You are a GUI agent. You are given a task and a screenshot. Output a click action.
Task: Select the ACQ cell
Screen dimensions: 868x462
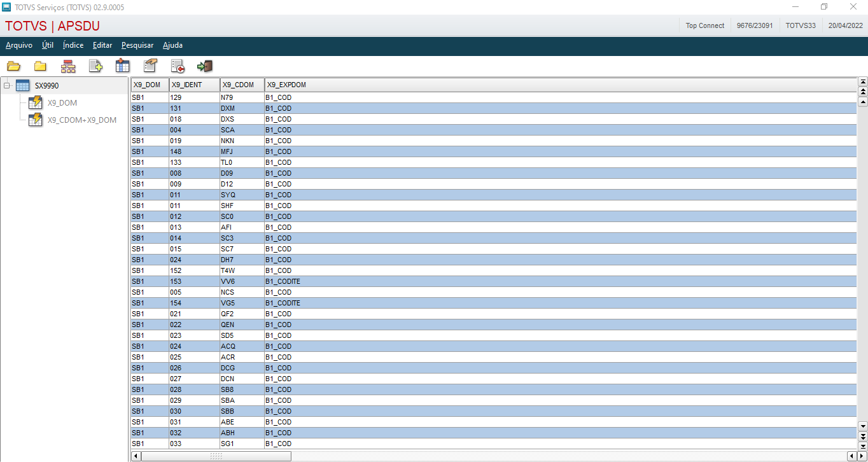(x=242, y=346)
